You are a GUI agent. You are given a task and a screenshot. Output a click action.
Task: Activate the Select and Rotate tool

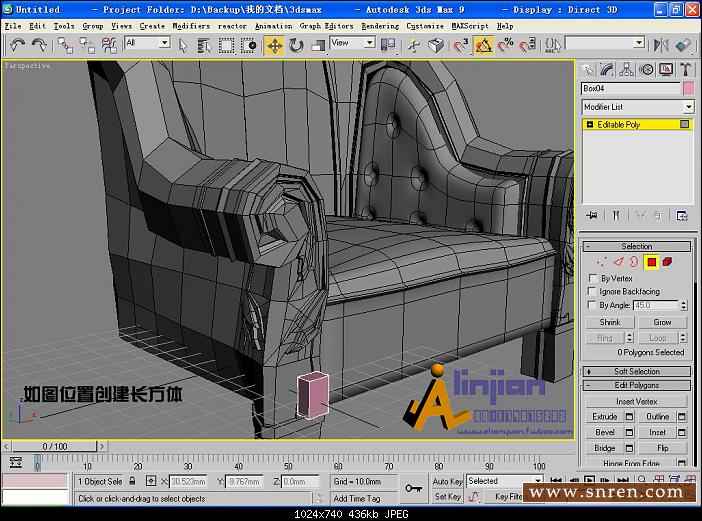click(x=296, y=45)
